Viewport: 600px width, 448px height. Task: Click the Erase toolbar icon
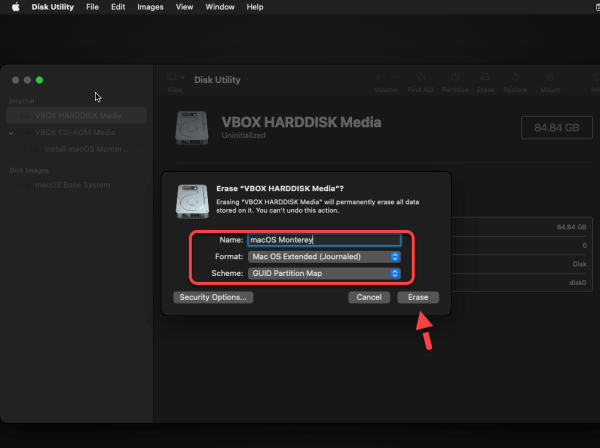pyautogui.click(x=485, y=77)
